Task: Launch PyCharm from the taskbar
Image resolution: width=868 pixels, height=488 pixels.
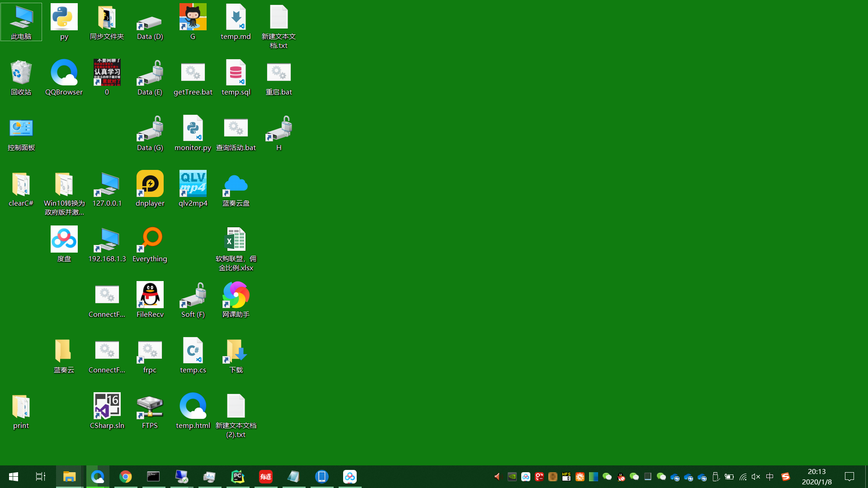Action: (x=238, y=476)
